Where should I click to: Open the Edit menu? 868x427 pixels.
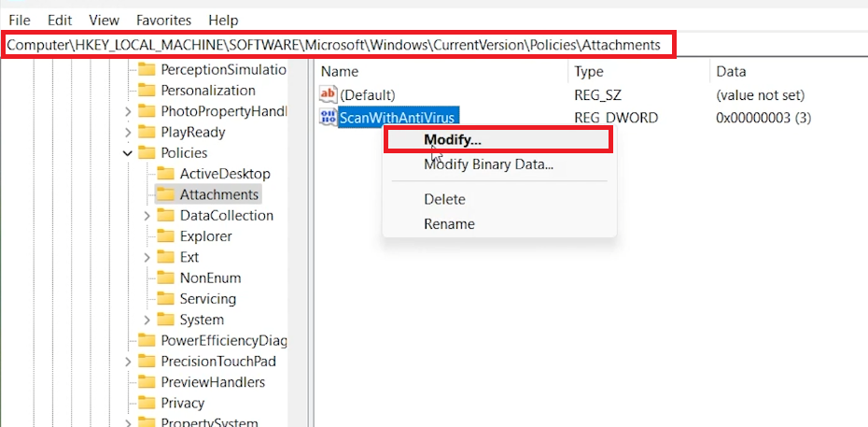[x=60, y=21]
